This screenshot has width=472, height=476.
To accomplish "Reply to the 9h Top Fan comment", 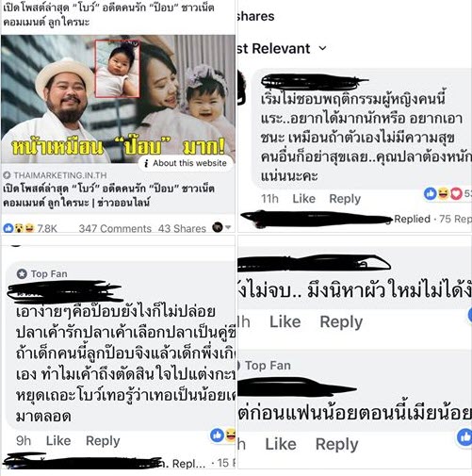I will [x=103, y=441].
